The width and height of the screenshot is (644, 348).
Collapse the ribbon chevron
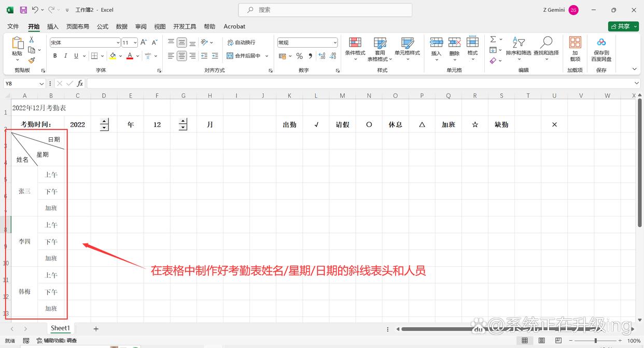(x=634, y=69)
